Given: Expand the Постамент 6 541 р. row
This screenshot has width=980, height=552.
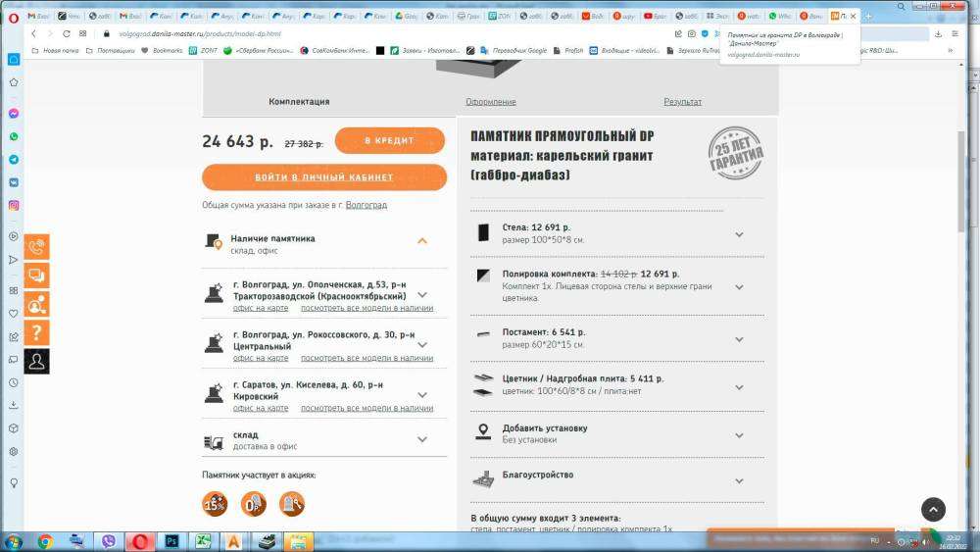Looking at the screenshot, I should (x=739, y=338).
